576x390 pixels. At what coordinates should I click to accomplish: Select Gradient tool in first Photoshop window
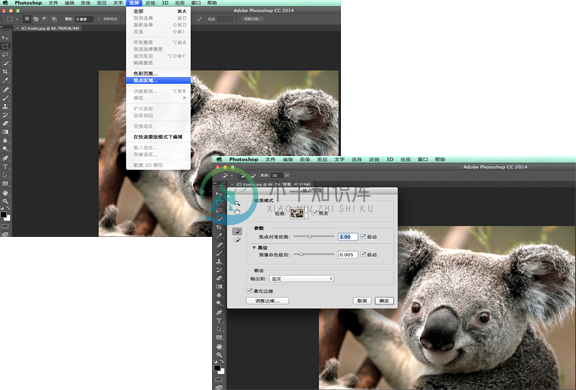pos(5,132)
